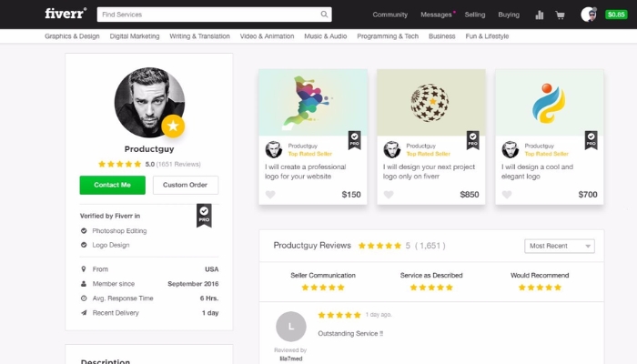Screen dimensions: 637x364
Task: Favorite the $150 professional logo gig
Action: 270,195
